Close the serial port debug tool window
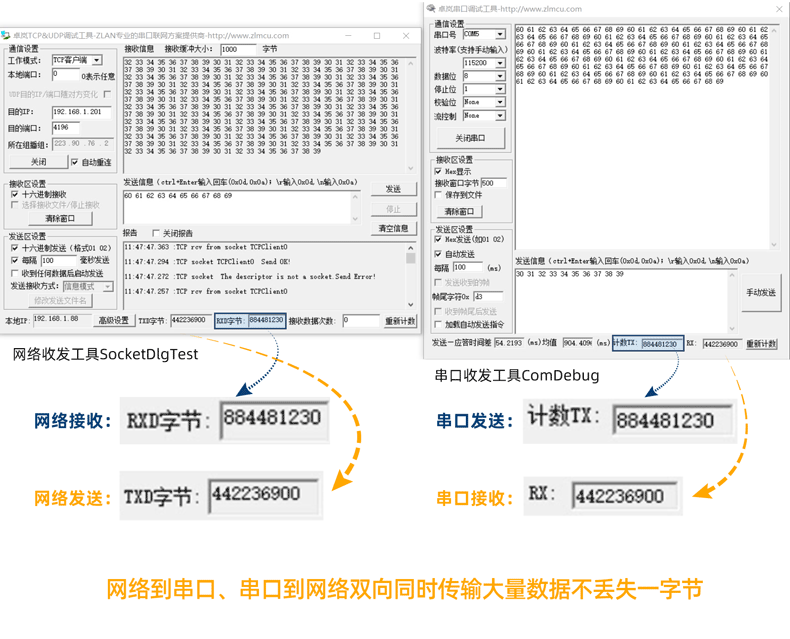Viewport: 790px width, 639px height. tap(779, 9)
